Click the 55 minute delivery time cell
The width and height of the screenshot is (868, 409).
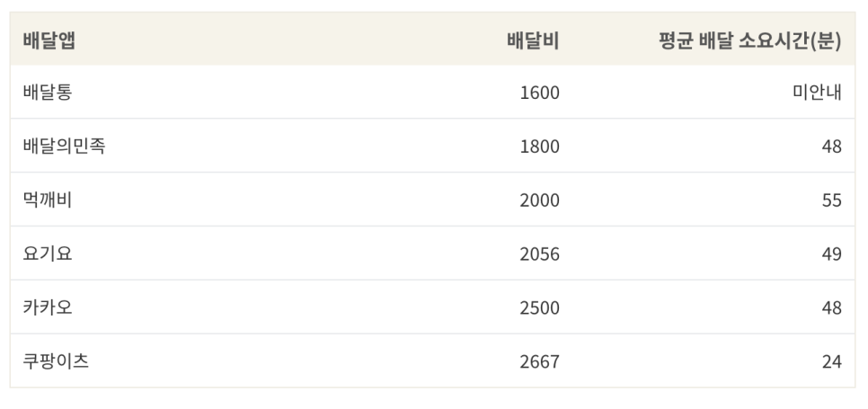click(832, 200)
